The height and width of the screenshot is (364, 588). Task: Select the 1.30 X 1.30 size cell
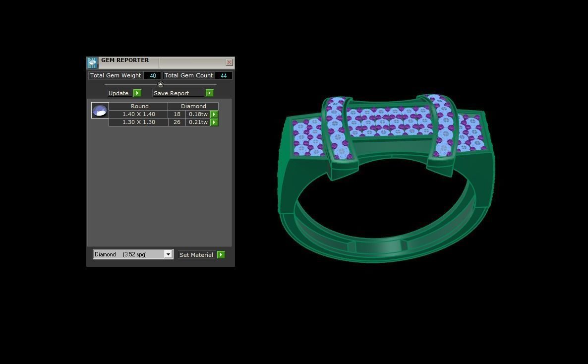click(x=139, y=122)
